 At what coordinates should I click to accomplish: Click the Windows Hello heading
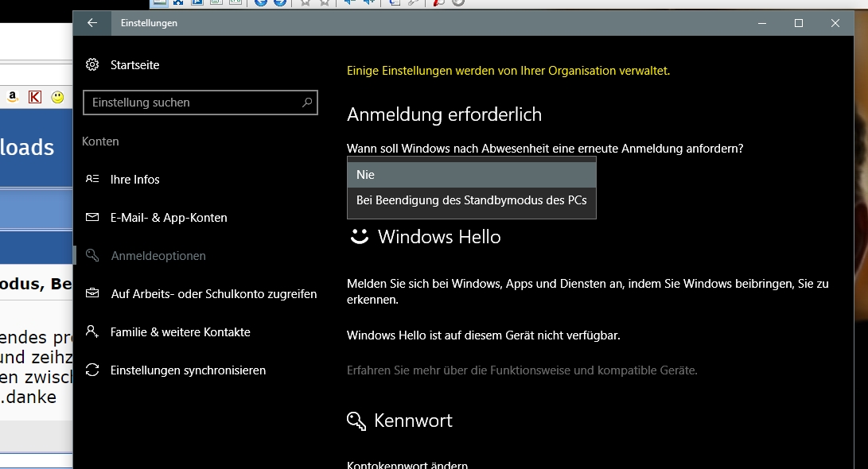pyautogui.click(x=439, y=237)
